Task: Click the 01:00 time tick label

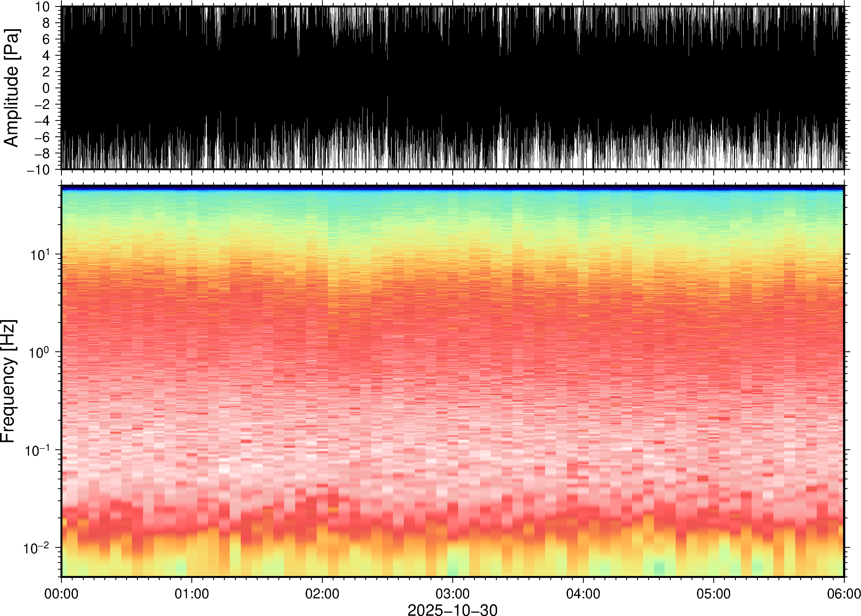Action: pyautogui.click(x=191, y=594)
